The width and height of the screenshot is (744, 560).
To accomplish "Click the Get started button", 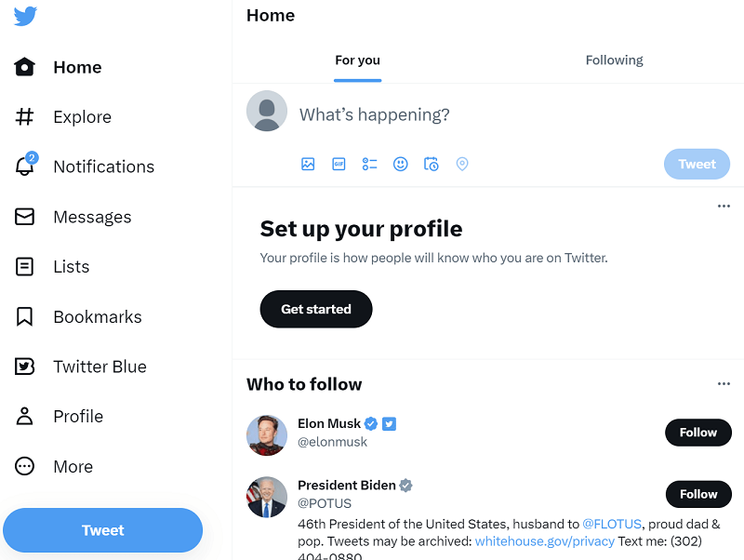I will coord(316,309).
